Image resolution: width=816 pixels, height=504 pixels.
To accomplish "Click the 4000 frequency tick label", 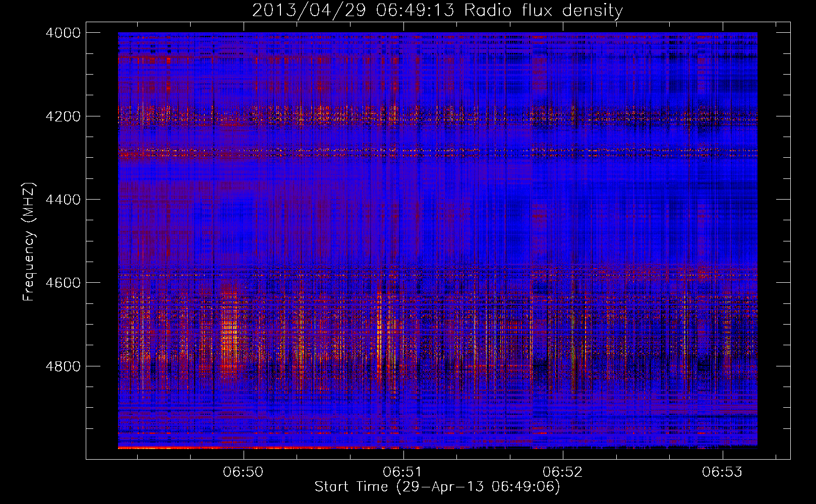I will pos(63,33).
